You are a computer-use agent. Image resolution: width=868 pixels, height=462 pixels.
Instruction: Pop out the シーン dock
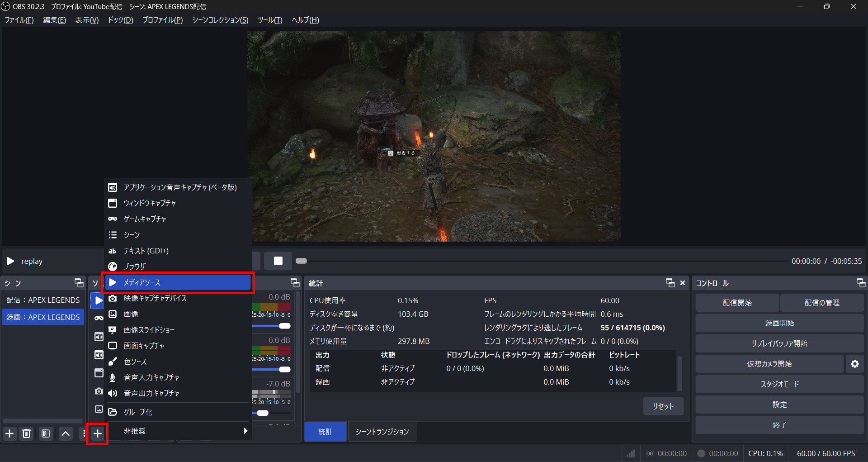[x=79, y=283]
